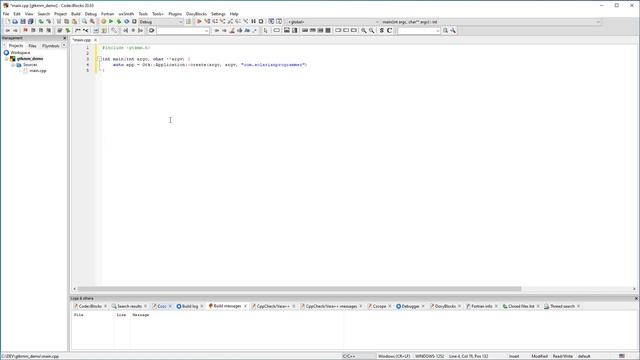Open the File menu
Screen dimensions: 640x360
coord(6,14)
